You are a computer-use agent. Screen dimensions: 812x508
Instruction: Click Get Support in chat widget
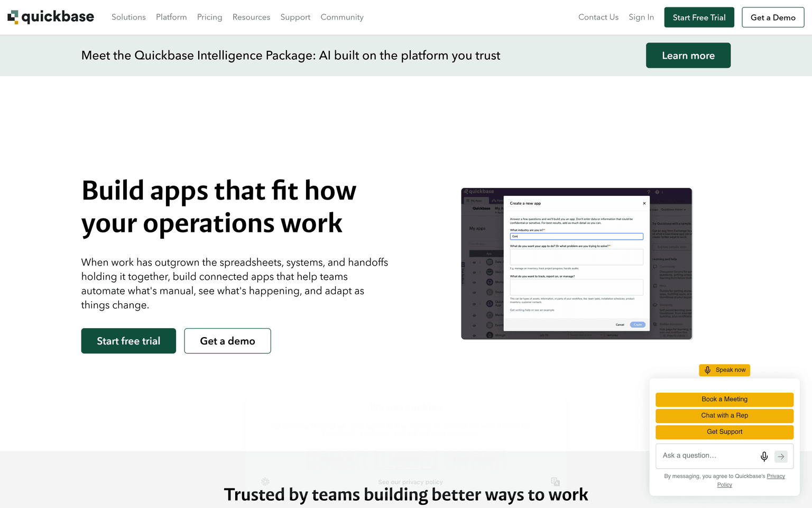724,432
